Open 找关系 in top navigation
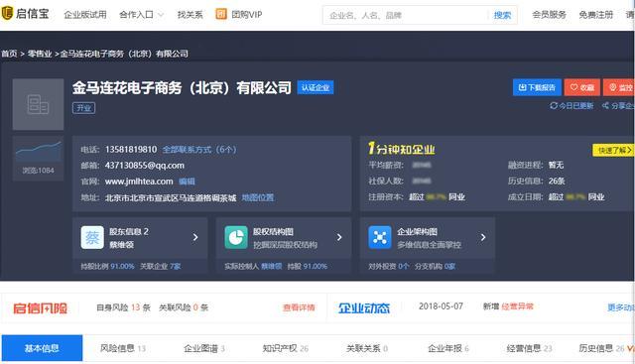The height and width of the screenshot is (364, 635). point(190,15)
